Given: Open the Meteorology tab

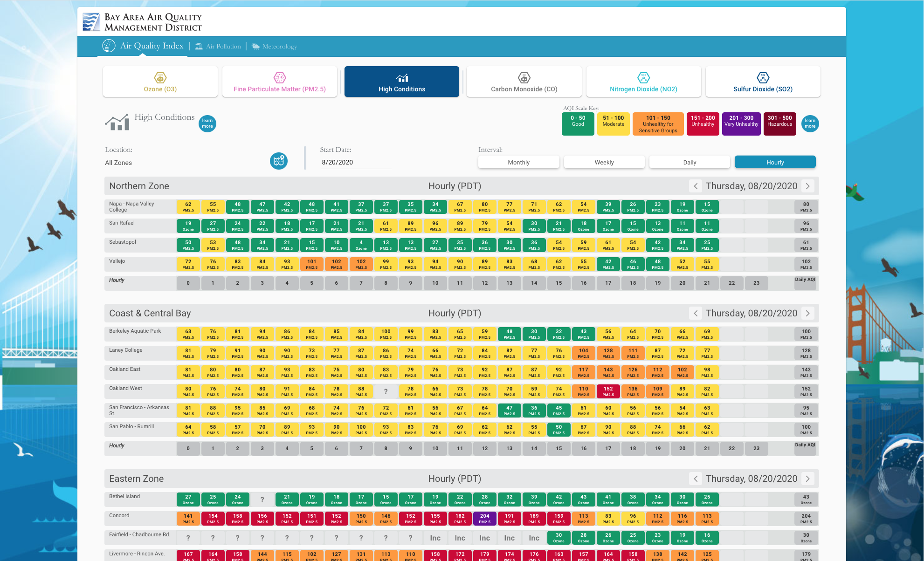Looking at the screenshot, I should coord(274,46).
